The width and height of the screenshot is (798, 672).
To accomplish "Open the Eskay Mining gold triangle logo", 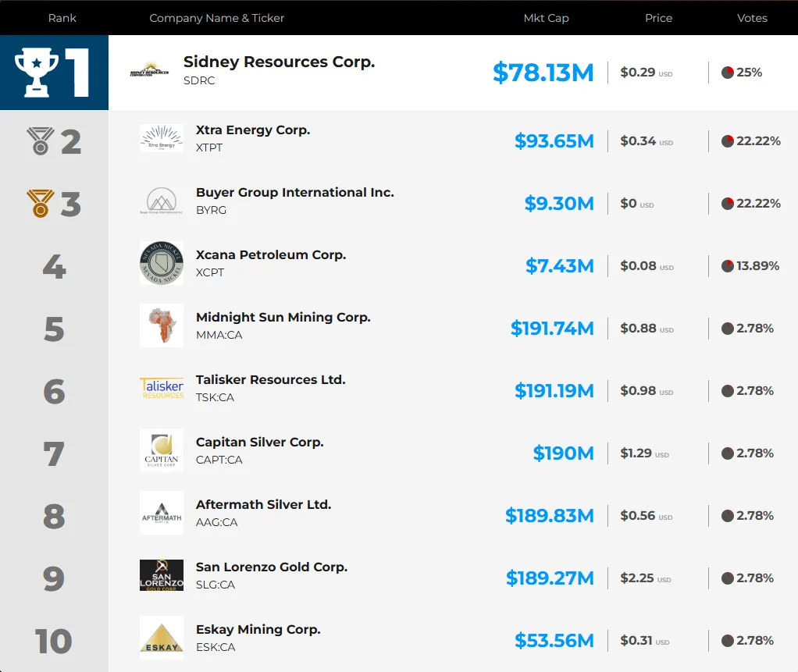I will pos(162,638).
